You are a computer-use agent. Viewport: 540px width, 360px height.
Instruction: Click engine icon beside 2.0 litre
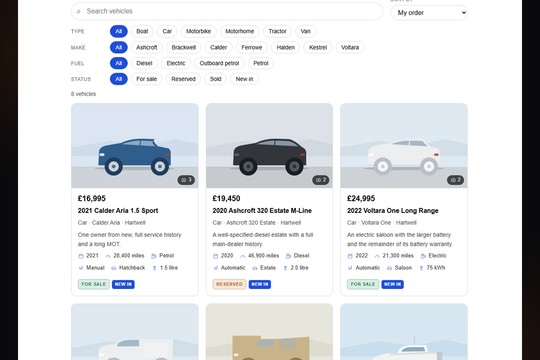click(x=285, y=268)
